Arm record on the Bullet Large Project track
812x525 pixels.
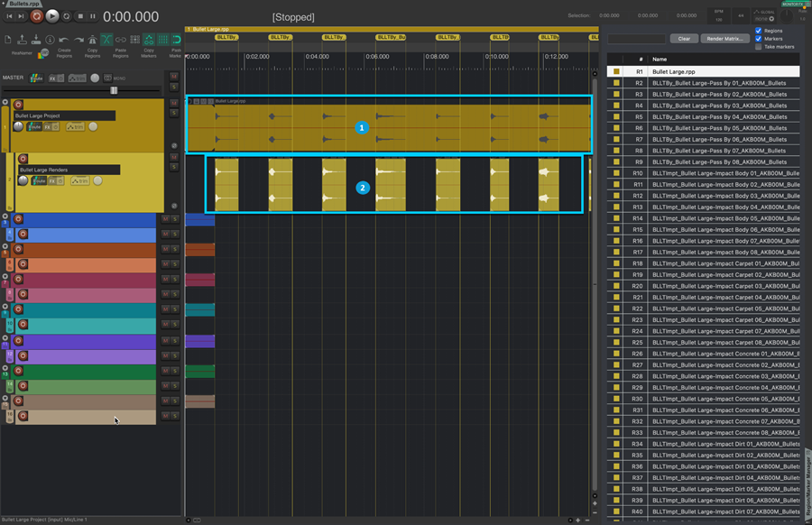coord(18,105)
